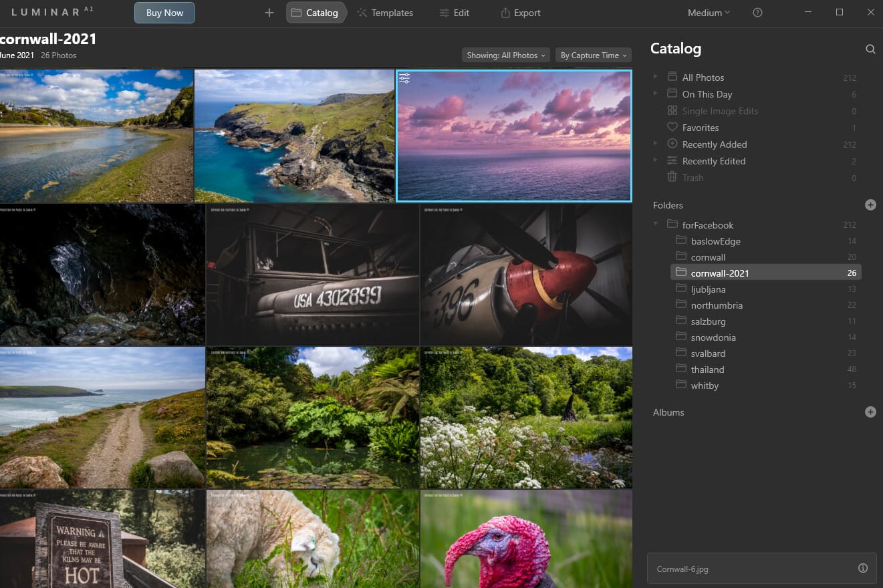Click the Buy Now button
This screenshot has width=883, height=588.
coord(164,12)
